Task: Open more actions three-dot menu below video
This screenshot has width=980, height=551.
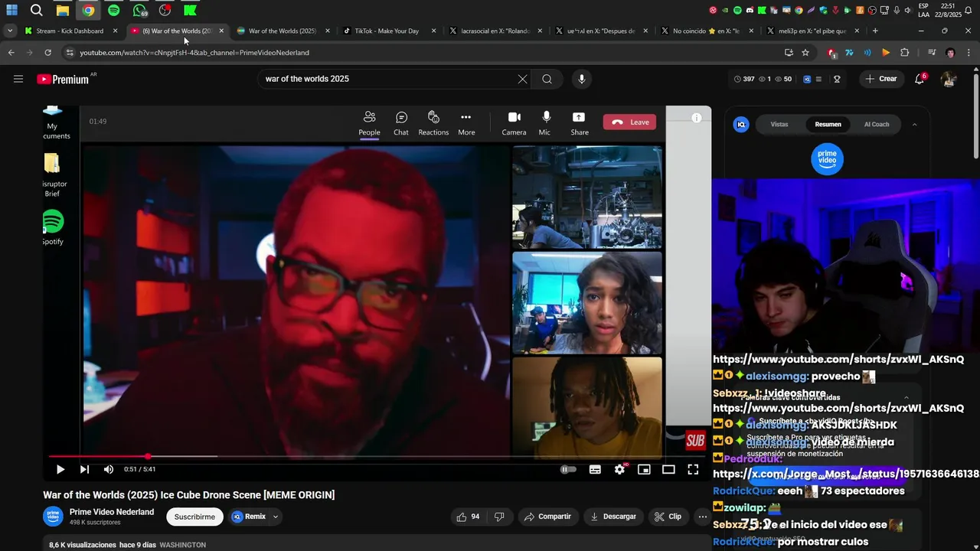Action: (x=702, y=517)
